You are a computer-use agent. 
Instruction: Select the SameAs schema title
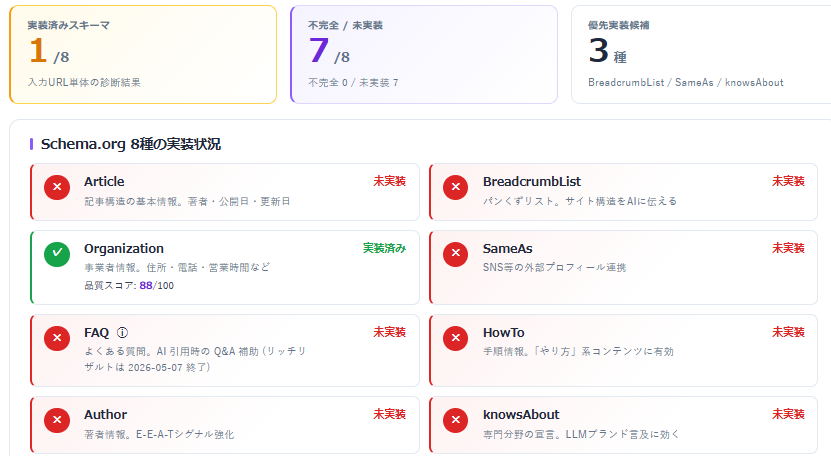[508, 249]
